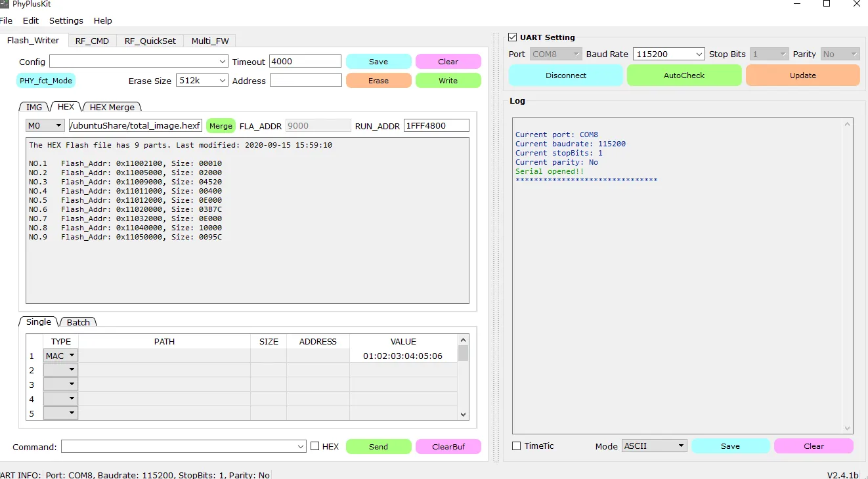Open the Stop Bits dropdown
The height and width of the screenshot is (479, 868).
(769, 54)
